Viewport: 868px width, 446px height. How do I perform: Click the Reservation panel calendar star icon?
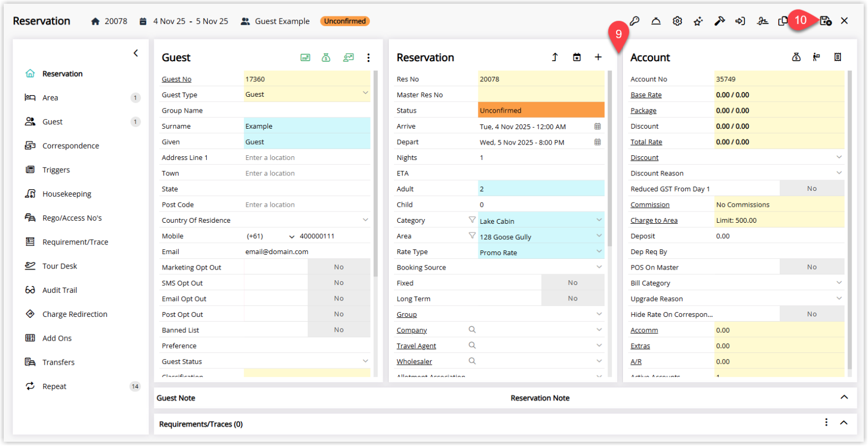coord(577,57)
